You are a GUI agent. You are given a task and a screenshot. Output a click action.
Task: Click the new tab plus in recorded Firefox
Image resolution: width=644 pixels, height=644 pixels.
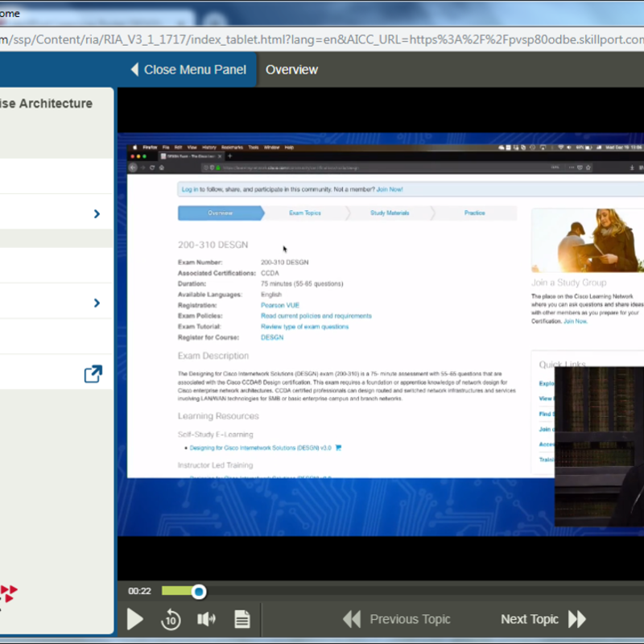(x=229, y=156)
